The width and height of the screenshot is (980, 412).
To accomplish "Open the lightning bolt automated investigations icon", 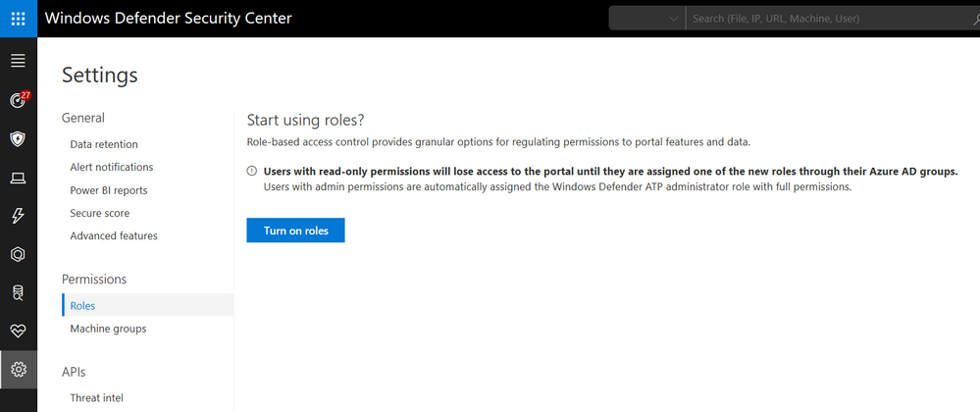I will 18,217.
